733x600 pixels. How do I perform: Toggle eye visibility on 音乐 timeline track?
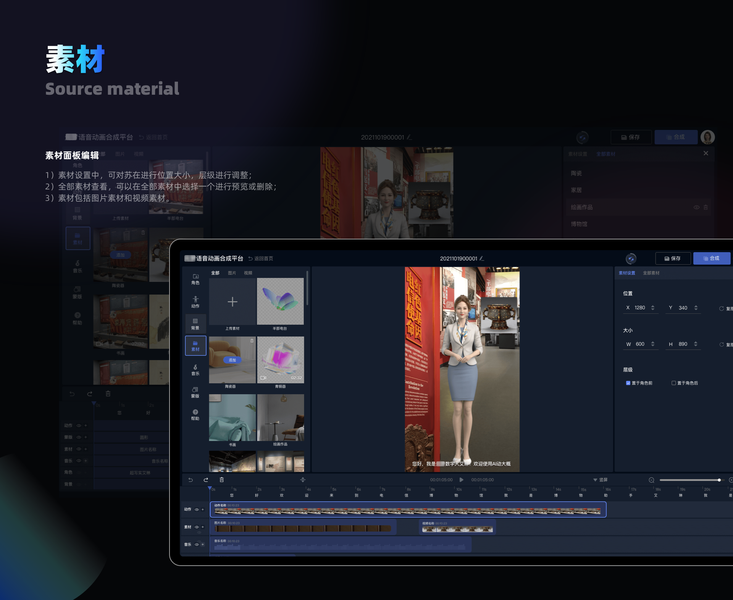click(197, 544)
